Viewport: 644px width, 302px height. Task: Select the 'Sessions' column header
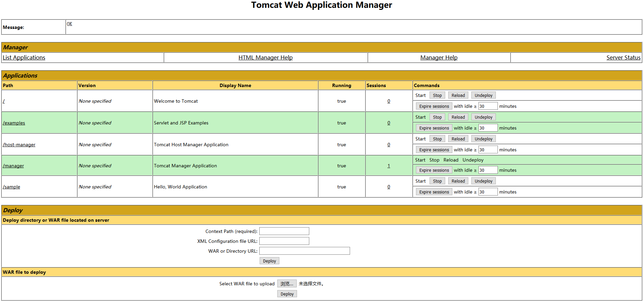pyautogui.click(x=376, y=85)
